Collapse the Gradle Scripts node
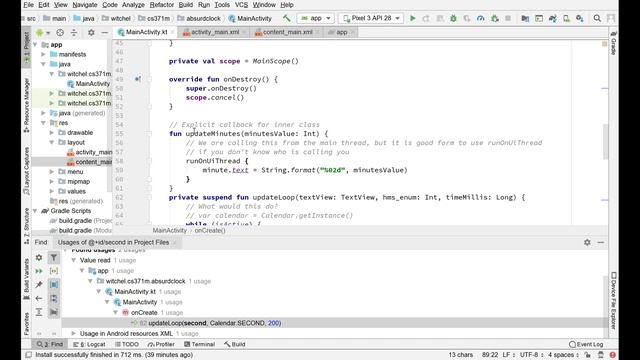Viewport: 640px width, 360px height. 35,211
